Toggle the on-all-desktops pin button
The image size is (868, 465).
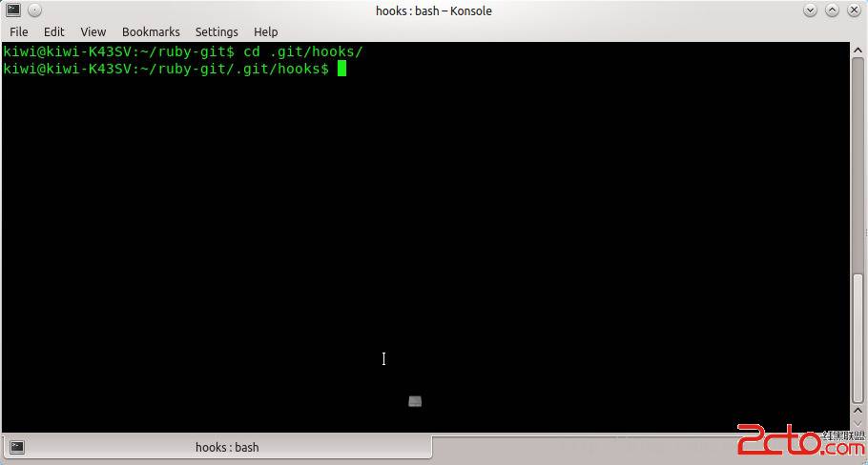[x=34, y=10]
